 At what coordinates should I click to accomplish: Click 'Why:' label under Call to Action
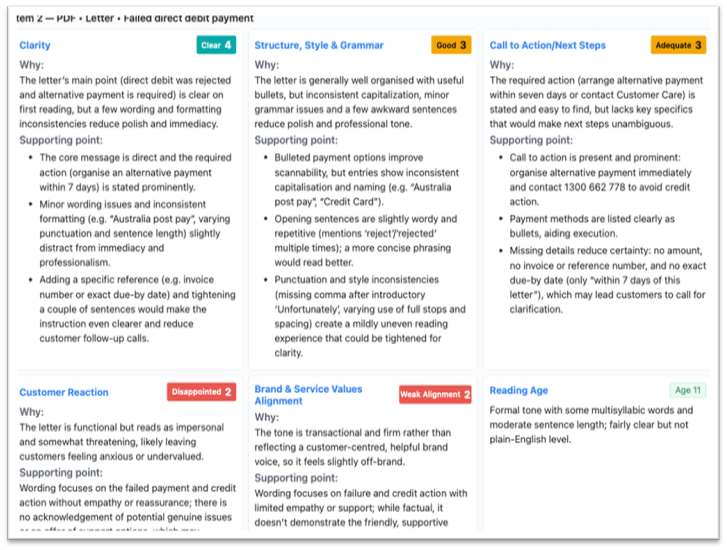click(502, 65)
